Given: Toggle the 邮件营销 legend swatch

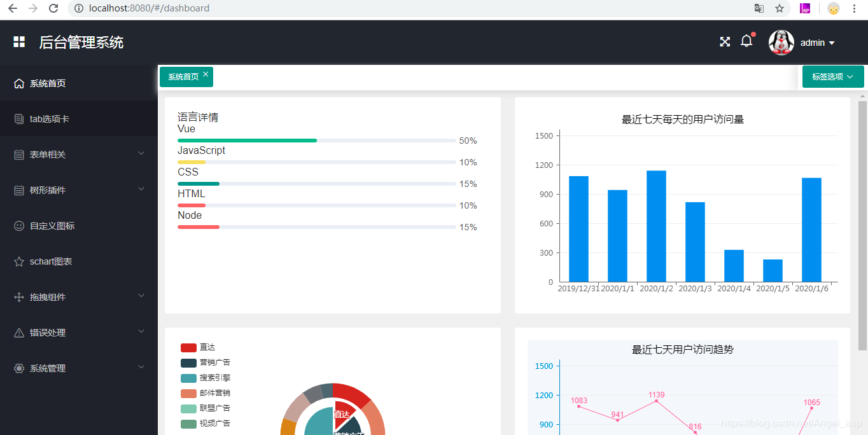Looking at the screenshot, I should [x=188, y=394].
